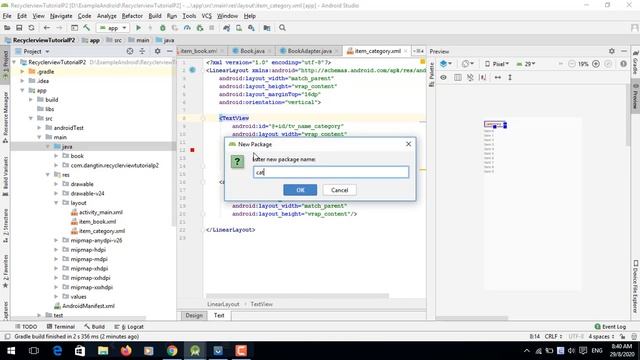Hide the Project panel with minus icon
This screenshot has height=360, width=640.
click(x=169, y=51)
